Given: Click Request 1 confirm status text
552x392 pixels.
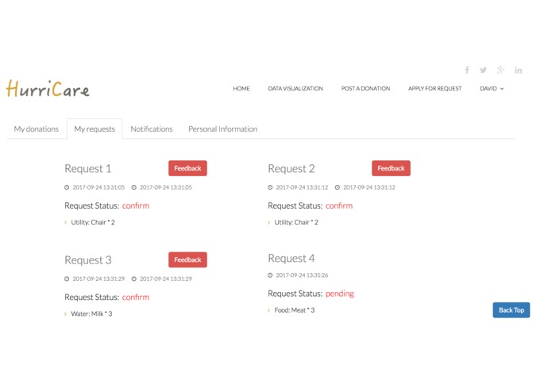Looking at the screenshot, I should point(136,206).
